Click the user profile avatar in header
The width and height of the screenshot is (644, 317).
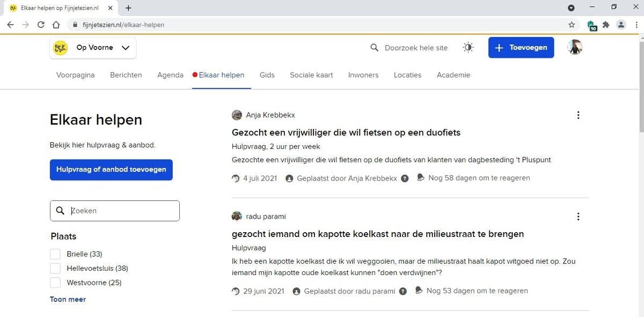click(575, 47)
